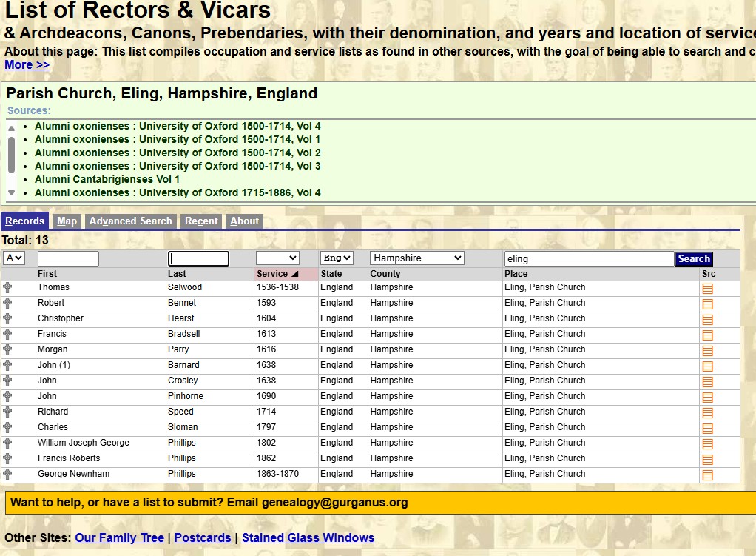Open the Service filter dropdown

(x=277, y=258)
